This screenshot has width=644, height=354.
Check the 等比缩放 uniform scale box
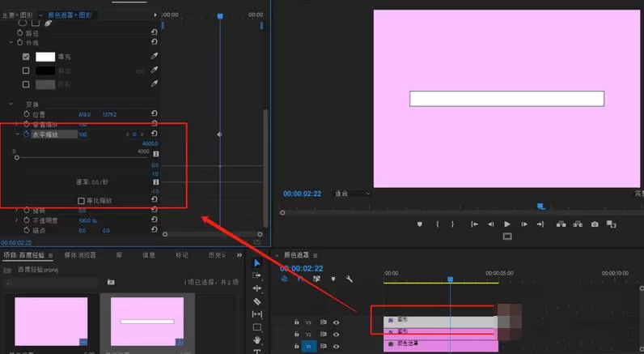pyautogui.click(x=82, y=201)
